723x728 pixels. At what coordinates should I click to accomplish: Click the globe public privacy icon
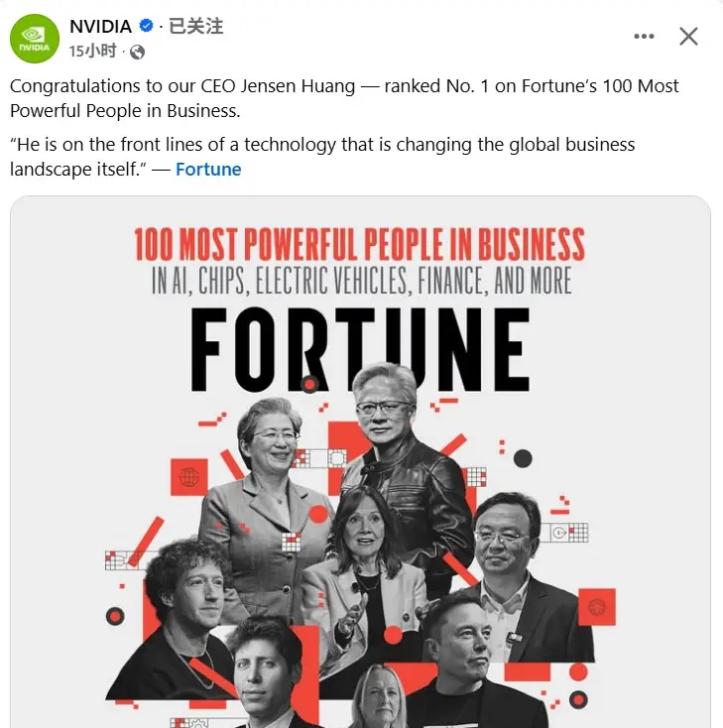tap(137, 52)
